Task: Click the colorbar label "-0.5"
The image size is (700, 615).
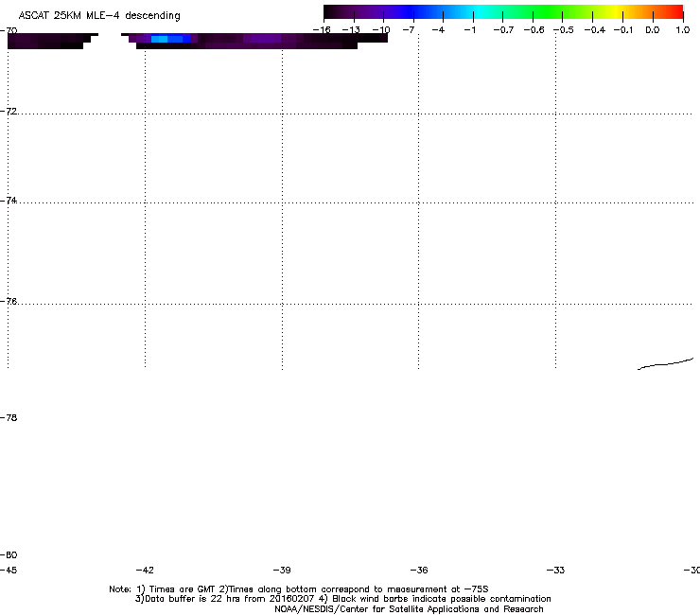Action: pos(564,30)
